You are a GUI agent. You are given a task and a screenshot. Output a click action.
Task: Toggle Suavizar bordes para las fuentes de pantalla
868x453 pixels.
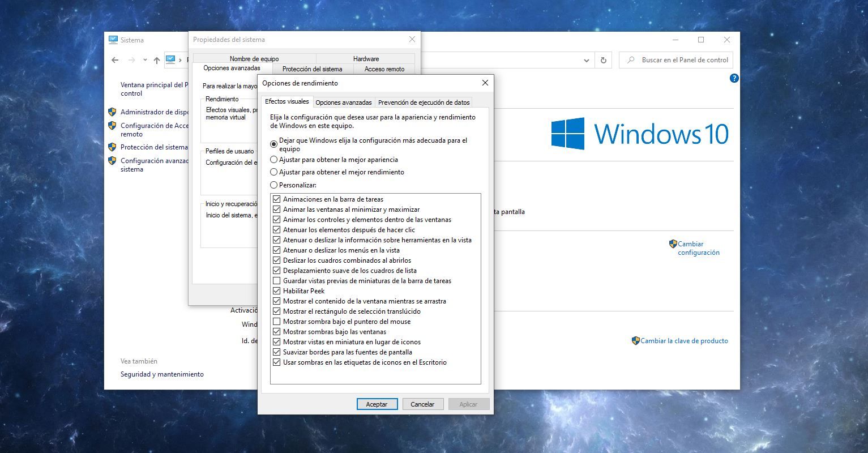[x=277, y=352]
